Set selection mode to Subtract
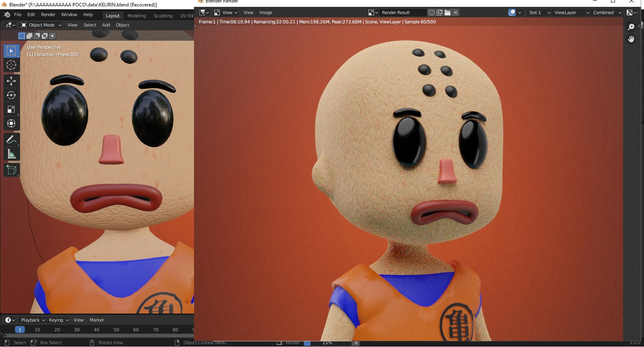The image size is (644, 347). tap(37, 36)
